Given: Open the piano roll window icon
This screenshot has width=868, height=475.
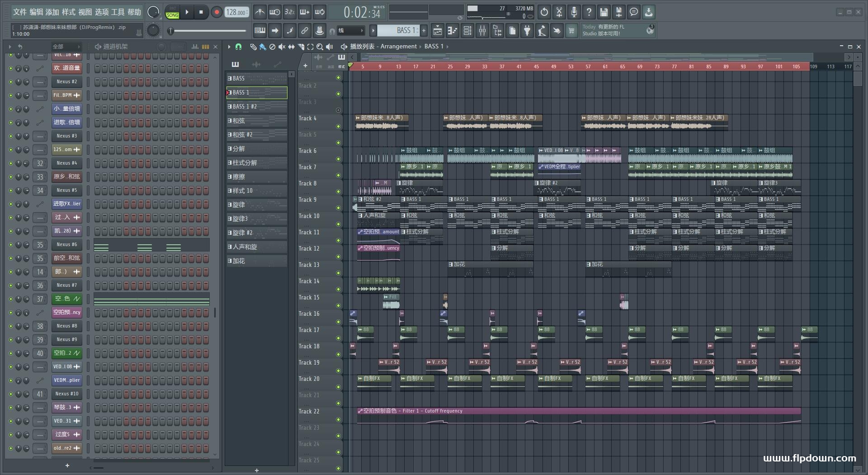Looking at the screenshot, I should point(453,31).
